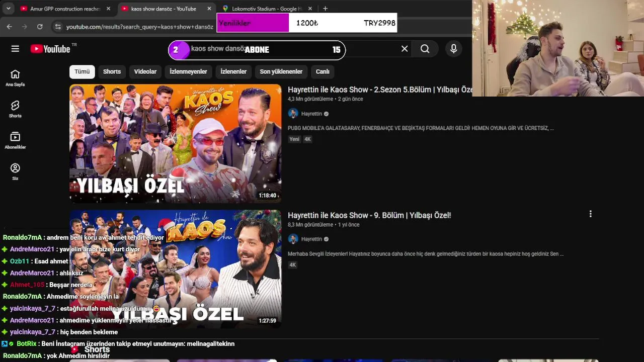Close the Lokomotiv Stadium Google tab
The height and width of the screenshot is (362, 644).
310,9
